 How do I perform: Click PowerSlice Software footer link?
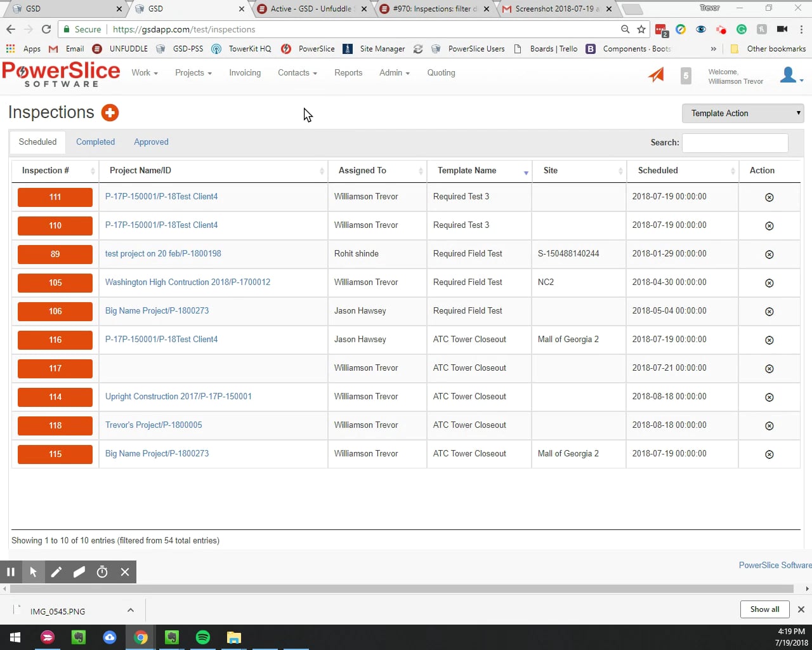click(x=775, y=565)
